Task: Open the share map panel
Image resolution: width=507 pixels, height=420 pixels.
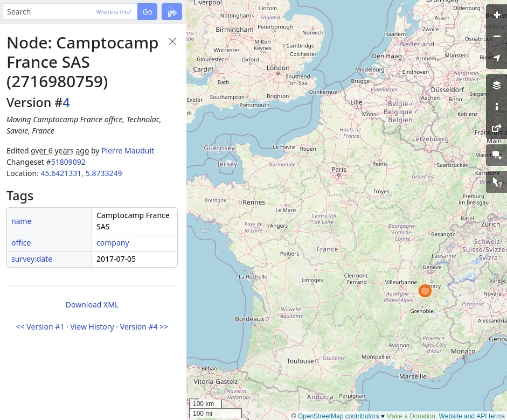Action: (x=497, y=128)
